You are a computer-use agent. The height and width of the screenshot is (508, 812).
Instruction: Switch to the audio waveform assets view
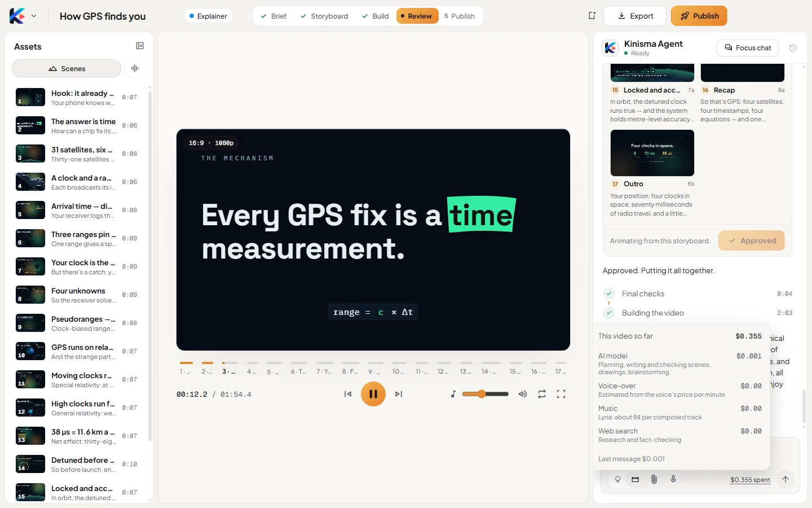(135, 68)
